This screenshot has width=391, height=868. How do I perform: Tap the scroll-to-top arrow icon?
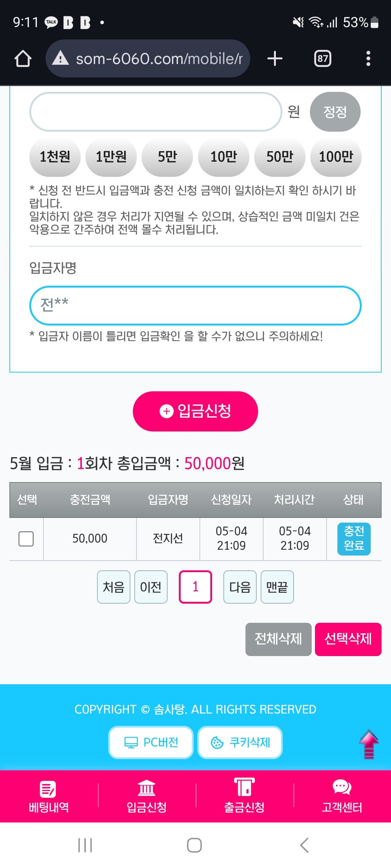(369, 744)
